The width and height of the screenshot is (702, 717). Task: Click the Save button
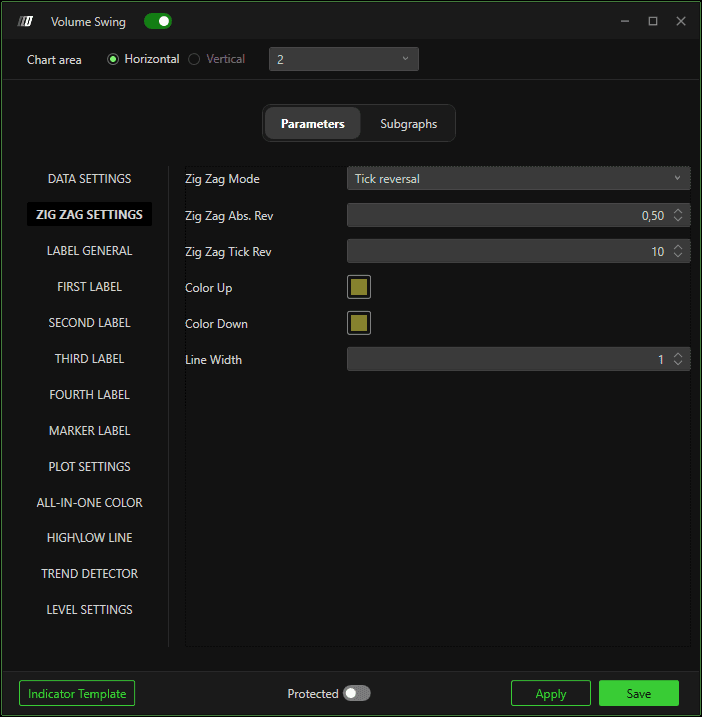point(639,693)
